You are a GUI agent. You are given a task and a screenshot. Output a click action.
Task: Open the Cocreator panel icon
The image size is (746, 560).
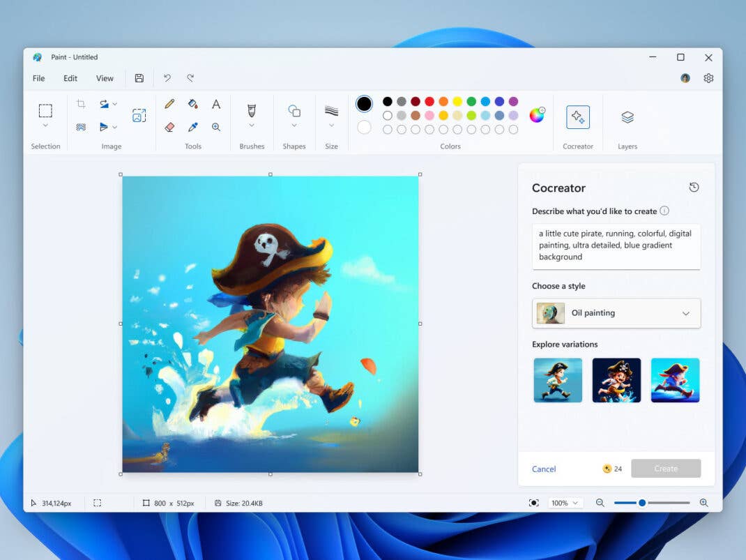[x=578, y=117]
